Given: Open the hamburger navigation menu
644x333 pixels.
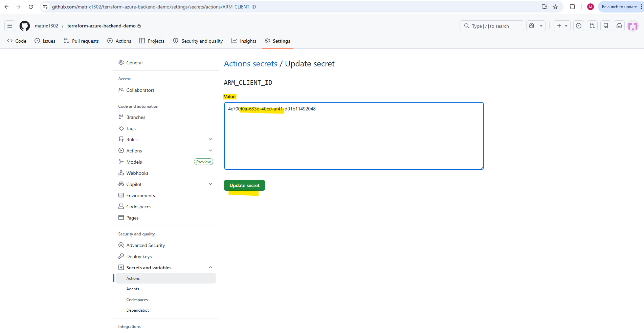Looking at the screenshot, I should 10,26.
